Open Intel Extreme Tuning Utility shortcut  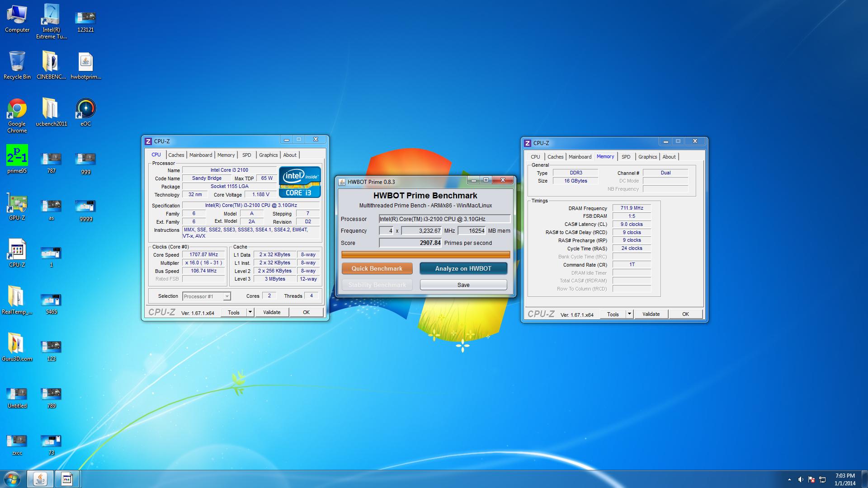point(51,21)
